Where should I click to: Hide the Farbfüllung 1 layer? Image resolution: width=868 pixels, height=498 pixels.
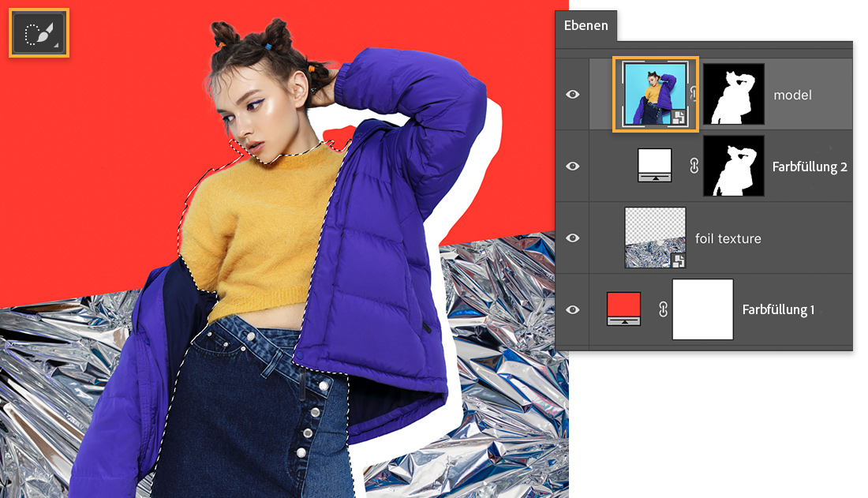click(x=573, y=309)
